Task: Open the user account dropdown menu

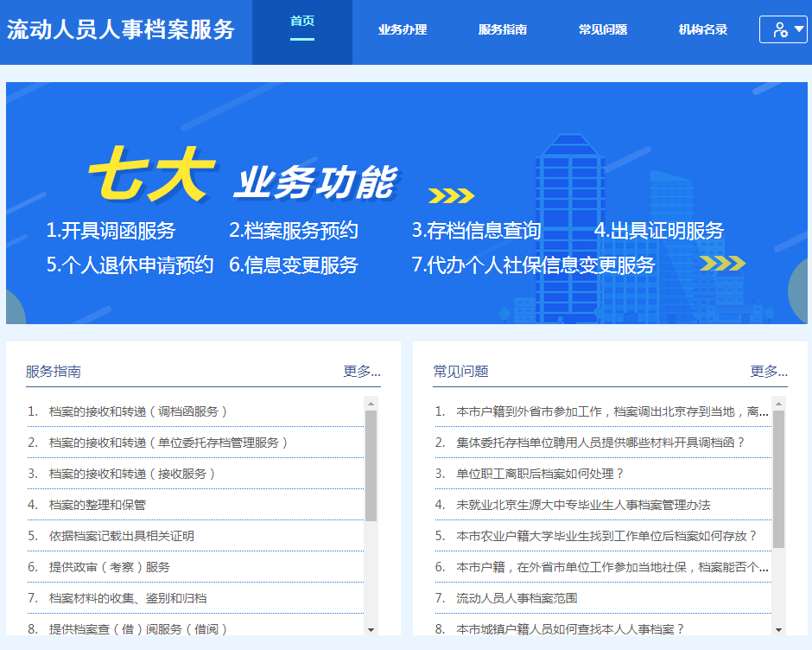Action: [783, 29]
